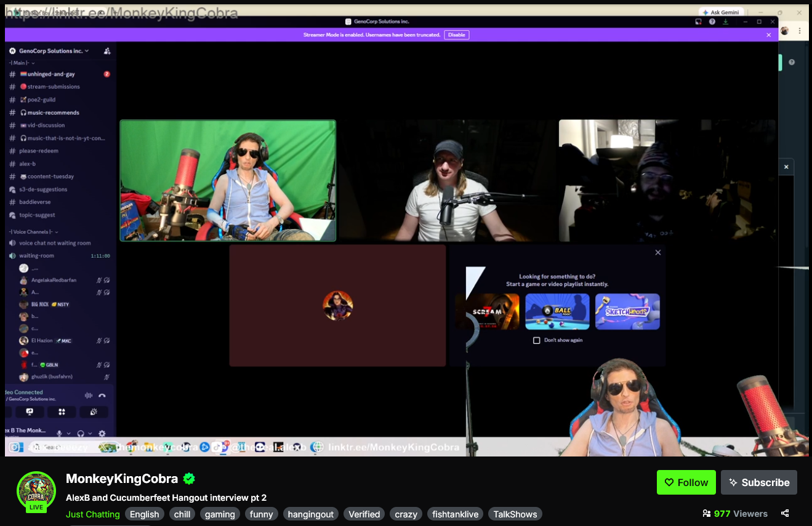812x526 pixels.
Task: Start the 8 Ball Pool activity
Action: [x=557, y=311]
